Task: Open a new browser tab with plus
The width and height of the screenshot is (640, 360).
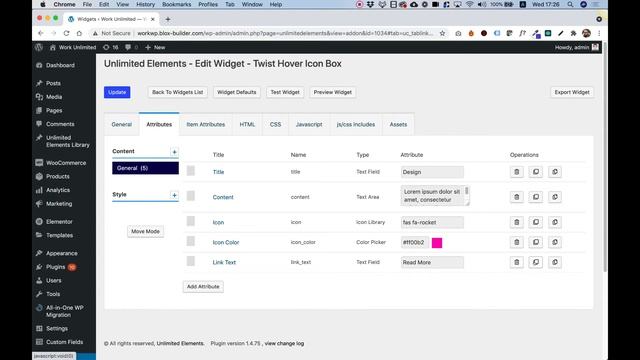Action: (x=168, y=19)
